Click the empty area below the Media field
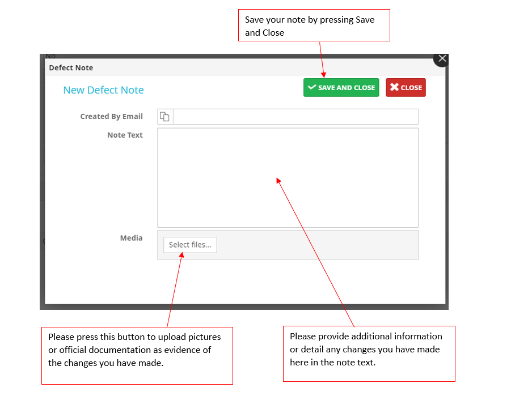The height and width of the screenshot is (396, 532). [x=244, y=282]
